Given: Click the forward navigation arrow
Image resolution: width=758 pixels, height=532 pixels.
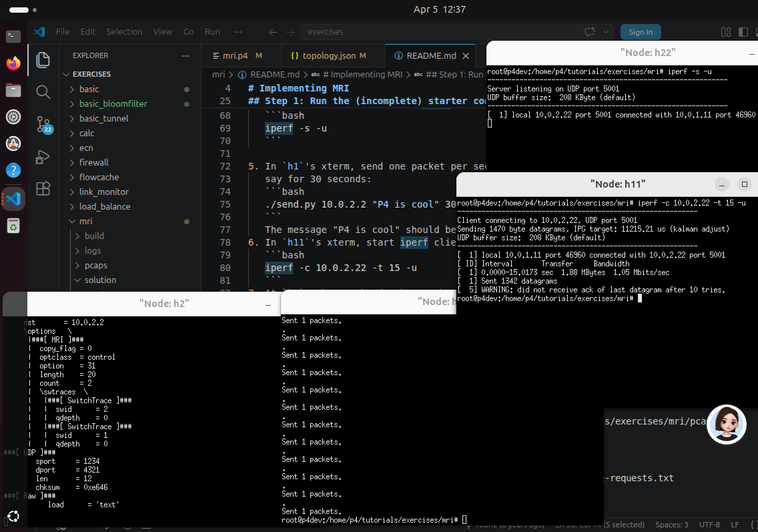Looking at the screenshot, I should click(x=290, y=32).
